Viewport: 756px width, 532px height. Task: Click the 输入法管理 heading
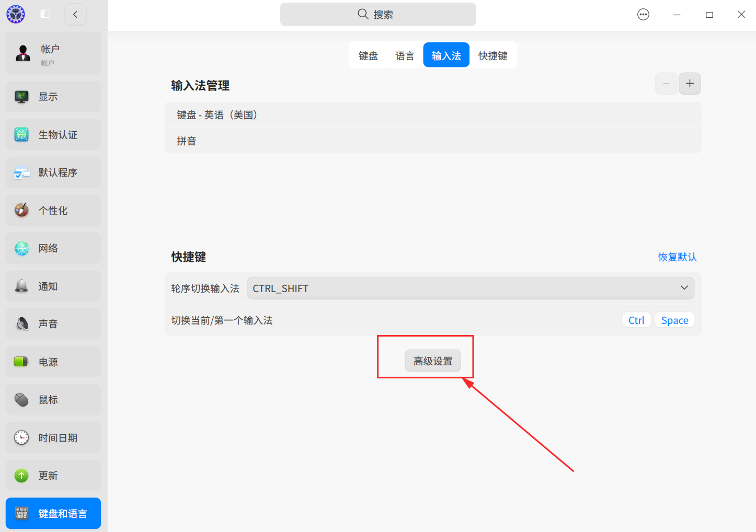(200, 86)
